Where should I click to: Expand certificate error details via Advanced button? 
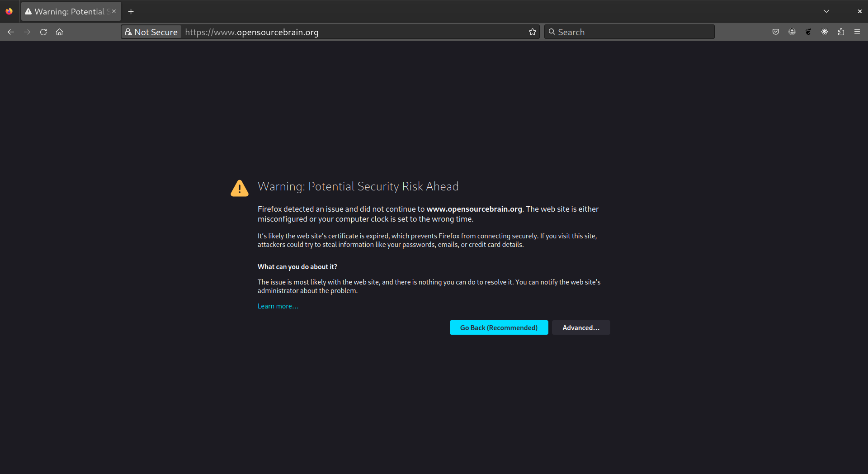[x=581, y=327]
